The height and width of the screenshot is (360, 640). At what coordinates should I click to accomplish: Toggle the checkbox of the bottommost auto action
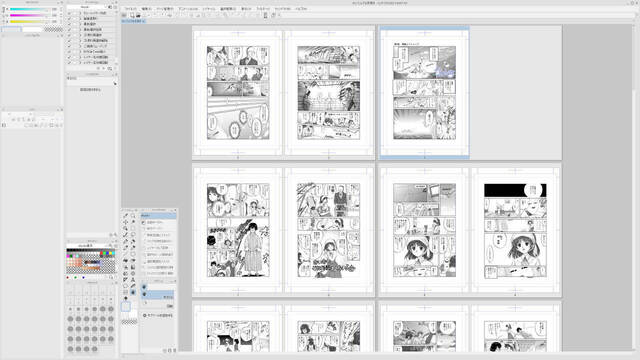coord(69,62)
